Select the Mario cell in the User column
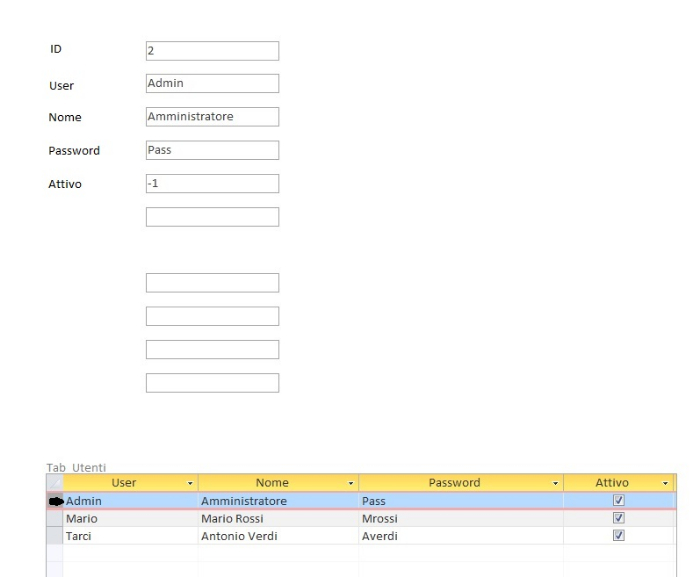 coord(130,518)
